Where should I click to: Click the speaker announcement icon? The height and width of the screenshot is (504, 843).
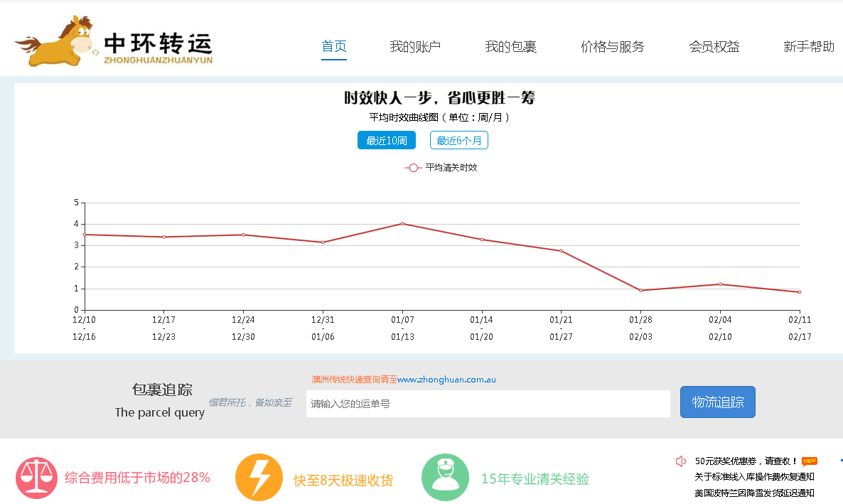pyautogui.click(x=680, y=461)
